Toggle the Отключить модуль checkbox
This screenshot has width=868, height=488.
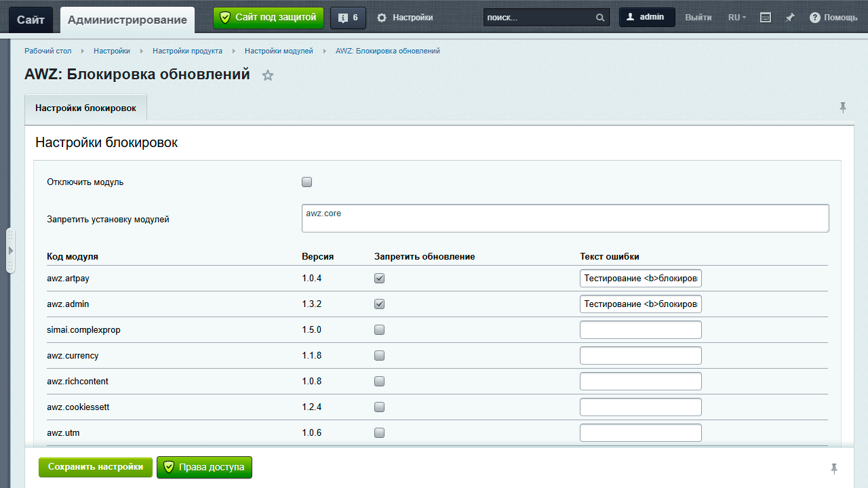tap(307, 182)
